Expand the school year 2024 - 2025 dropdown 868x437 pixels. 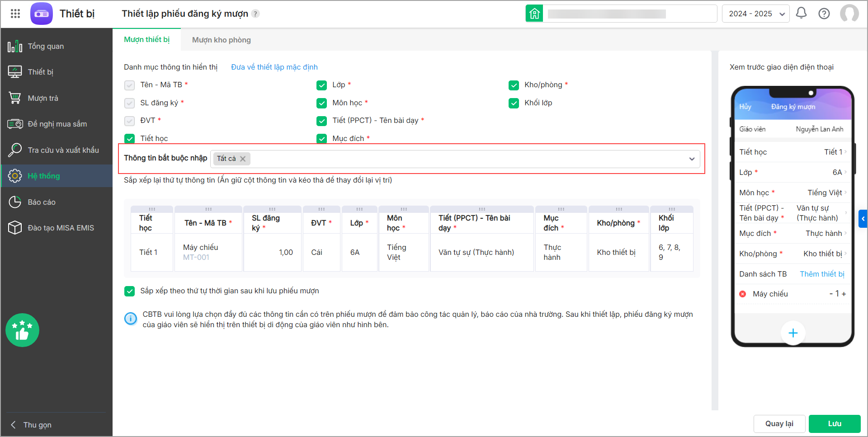point(755,14)
